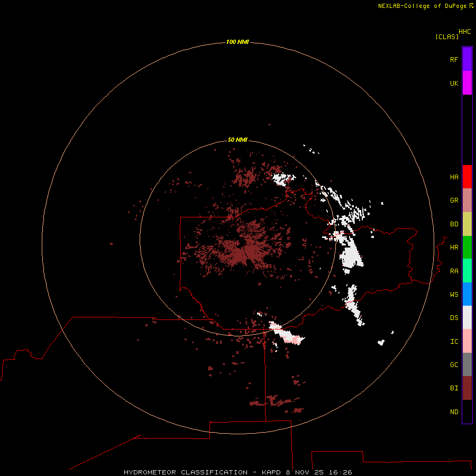This screenshot has width=476, height=476.
Task: Click the UK legend label
Action: pyautogui.click(x=454, y=83)
